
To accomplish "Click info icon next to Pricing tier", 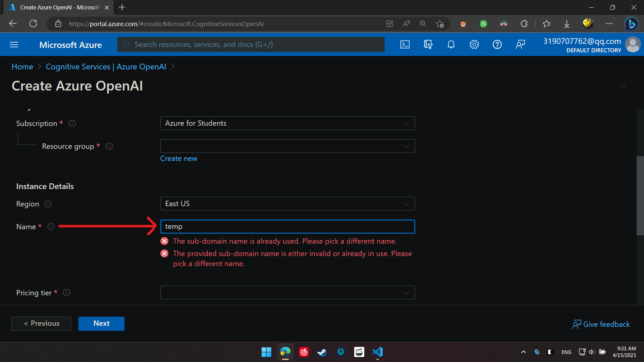I will [x=67, y=293].
